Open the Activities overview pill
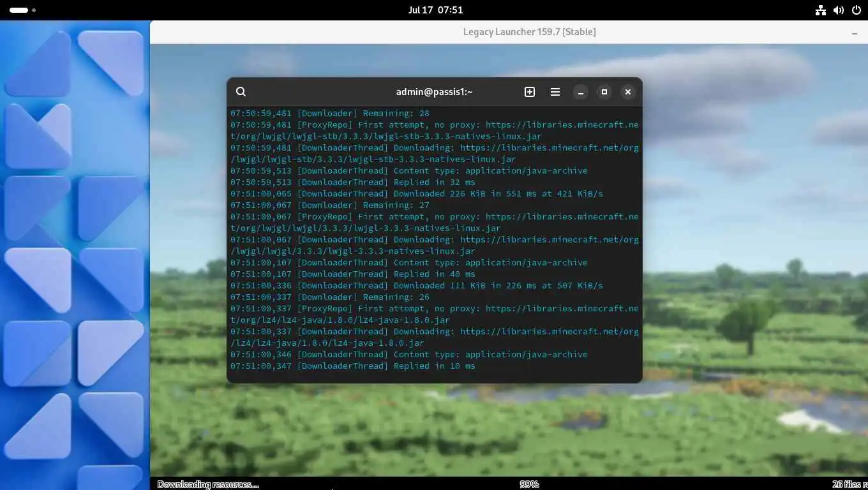This screenshot has width=868, height=490. pyautogui.click(x=22, y=10)
